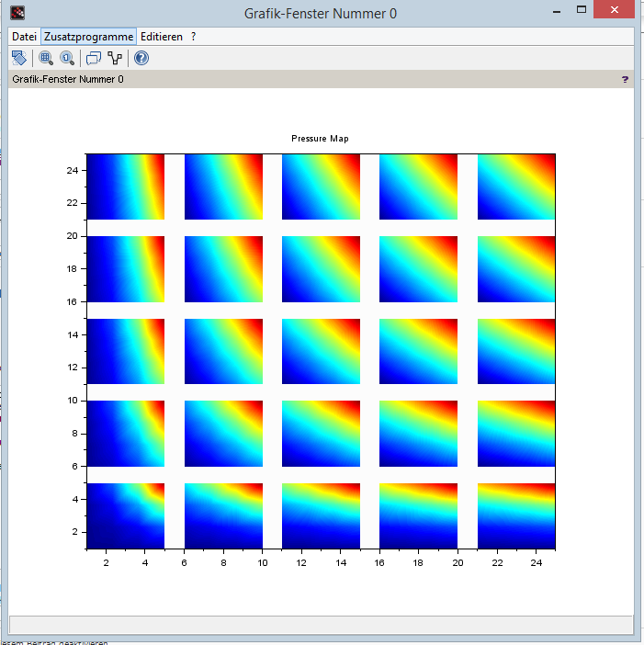Open the Editieren menu

[x=162, y=37]
